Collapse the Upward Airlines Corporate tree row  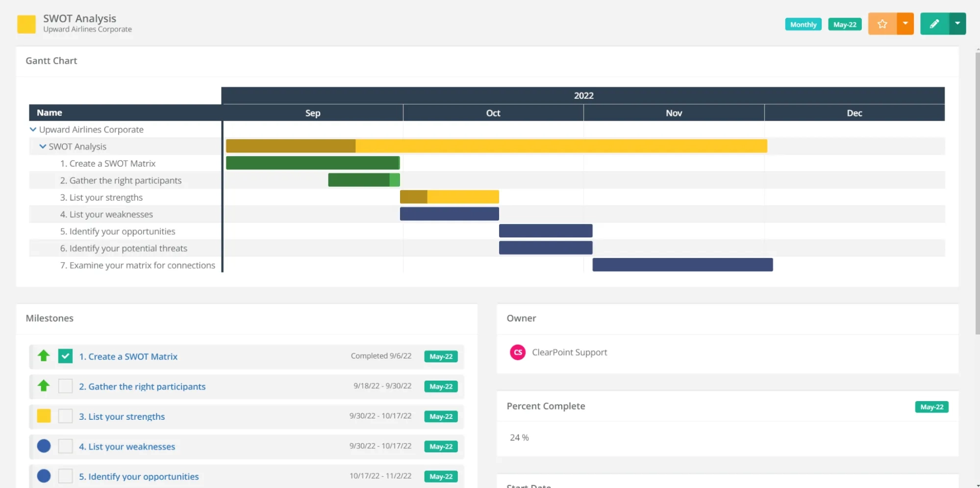[x=33, y=129]
